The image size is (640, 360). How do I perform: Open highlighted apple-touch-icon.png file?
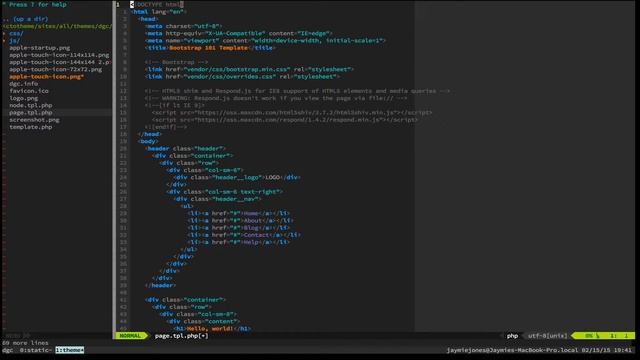[47, 76]
